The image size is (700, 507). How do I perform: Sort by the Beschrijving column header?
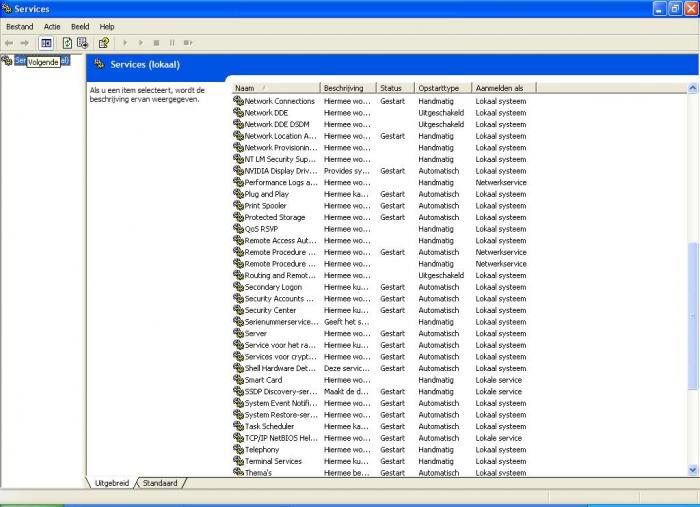click(x=348, y=88)
